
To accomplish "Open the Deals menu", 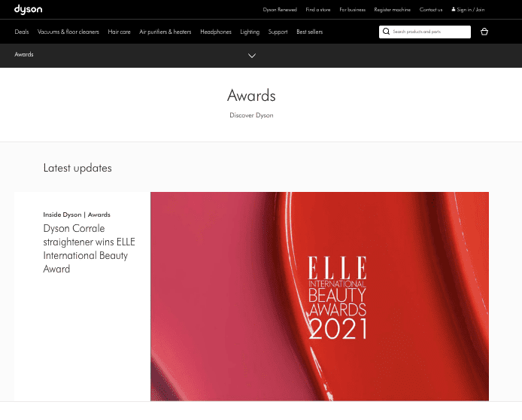I will (22, 32).
